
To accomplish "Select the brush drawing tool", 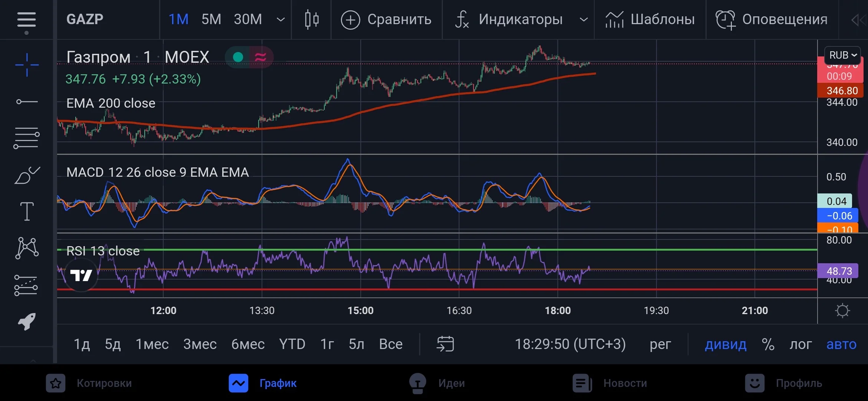I will [27, 175].
